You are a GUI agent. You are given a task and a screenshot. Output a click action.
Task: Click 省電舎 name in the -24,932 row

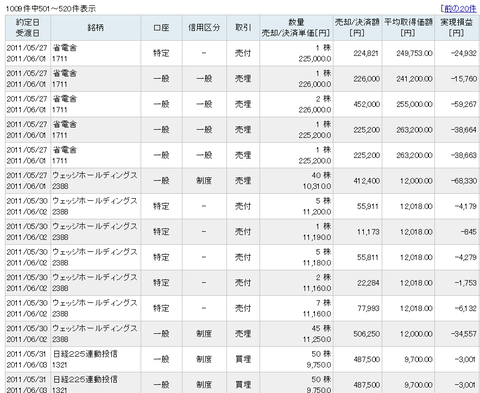(65, 48)
